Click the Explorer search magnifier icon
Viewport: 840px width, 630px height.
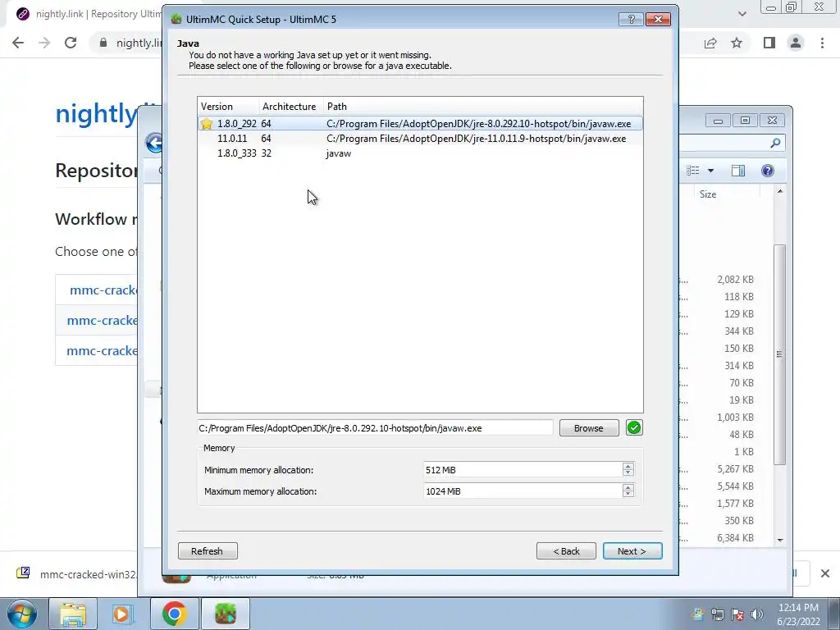click(775, 143)
